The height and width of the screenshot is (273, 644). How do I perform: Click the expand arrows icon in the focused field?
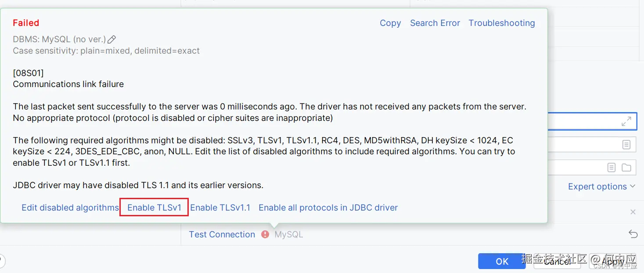pyautogui.click(x=626, y=121)
